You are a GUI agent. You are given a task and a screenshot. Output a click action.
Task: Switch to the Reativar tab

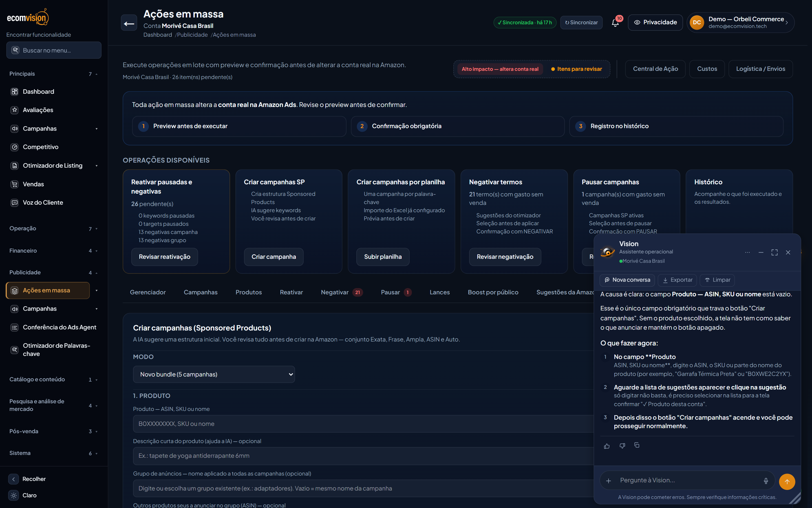pyautogui.click(x=291, y=292)
